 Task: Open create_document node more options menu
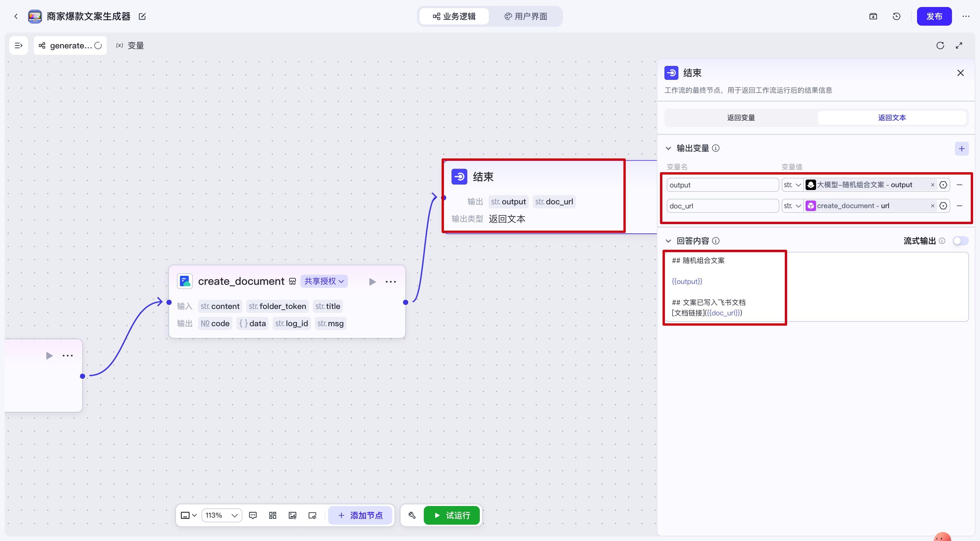391,282
